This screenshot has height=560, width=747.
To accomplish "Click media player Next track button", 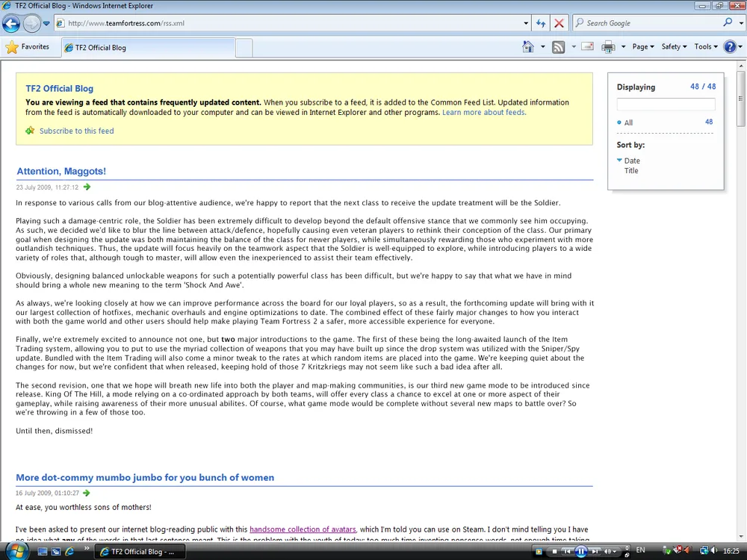I will click(595, 552).
